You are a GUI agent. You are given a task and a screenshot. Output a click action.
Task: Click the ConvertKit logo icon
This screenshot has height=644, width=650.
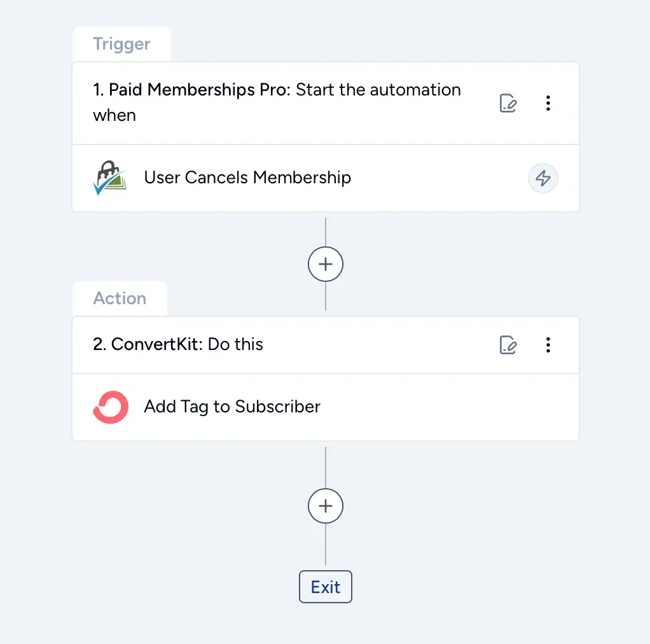110,407
